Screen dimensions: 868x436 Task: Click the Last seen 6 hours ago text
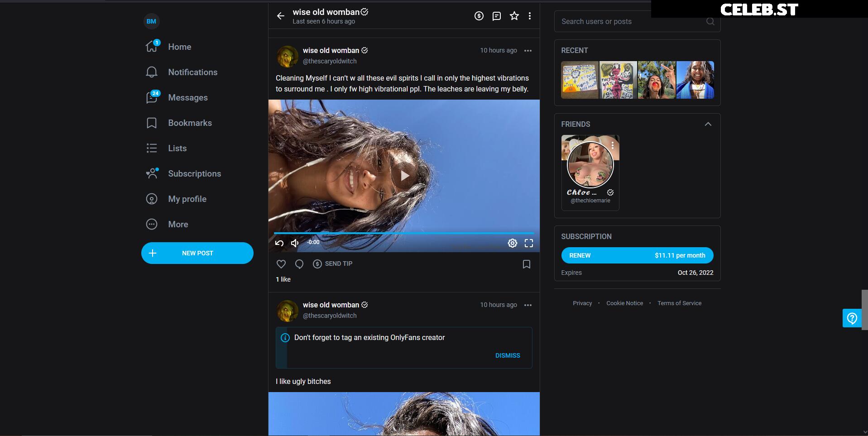(x=324, y=21)
